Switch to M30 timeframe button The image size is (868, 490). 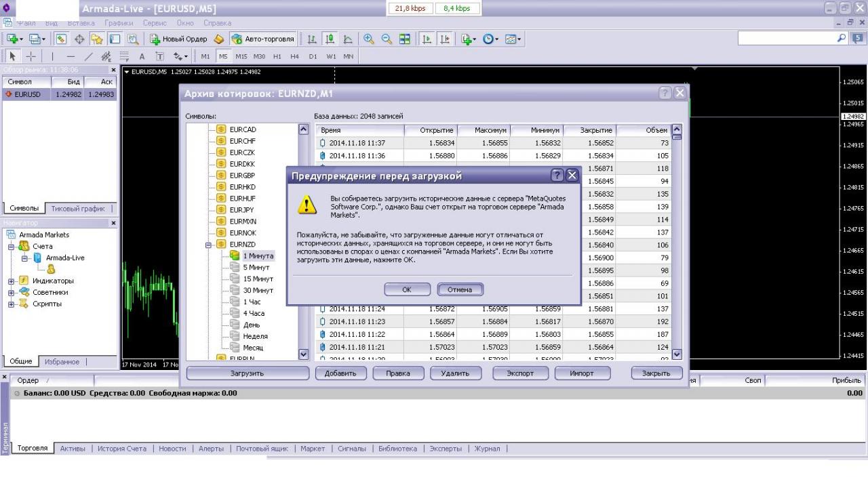coord(259,56)
